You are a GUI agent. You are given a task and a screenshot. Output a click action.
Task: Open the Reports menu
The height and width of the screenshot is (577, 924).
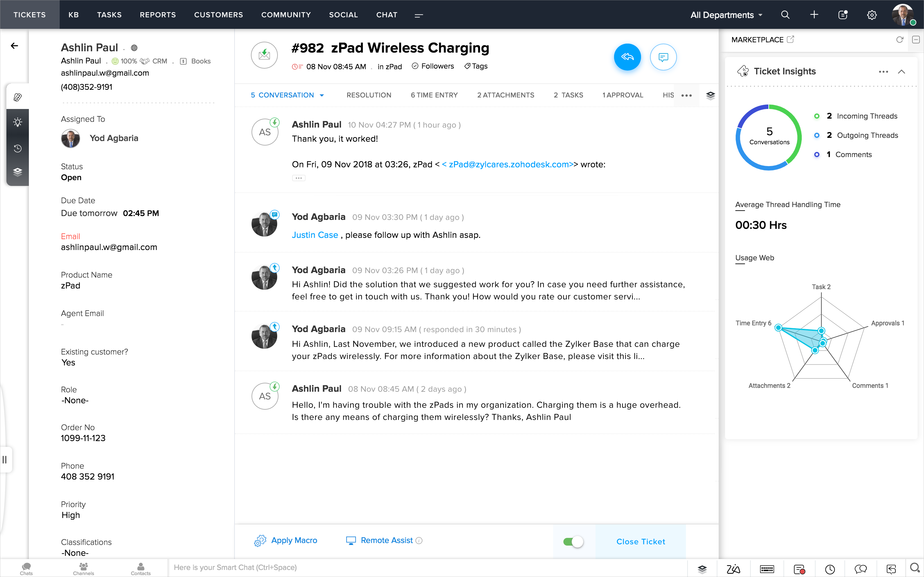point(158,15)
